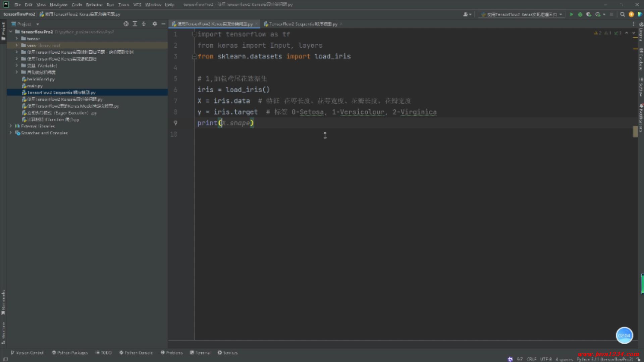Screen dimensions: 644x362
Task: Start debugging with the bug icon
Action: pyautogui.click(x=580, y=14)
